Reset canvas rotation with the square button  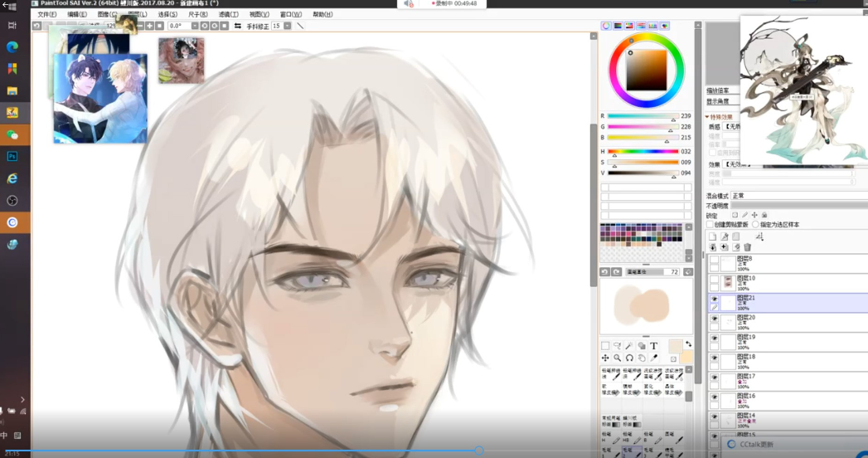point(224,26)
